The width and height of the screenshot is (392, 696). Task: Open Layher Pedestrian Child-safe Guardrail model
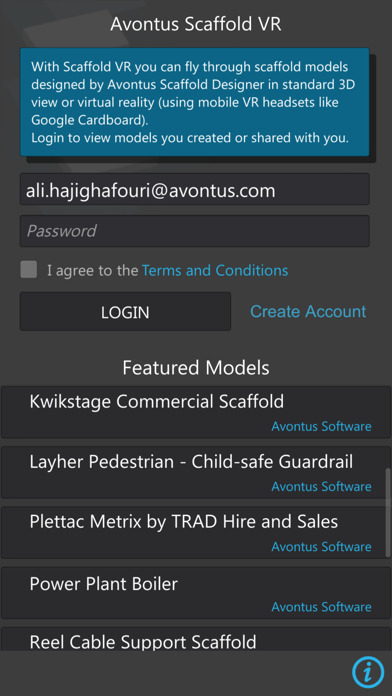coord(196,472)
